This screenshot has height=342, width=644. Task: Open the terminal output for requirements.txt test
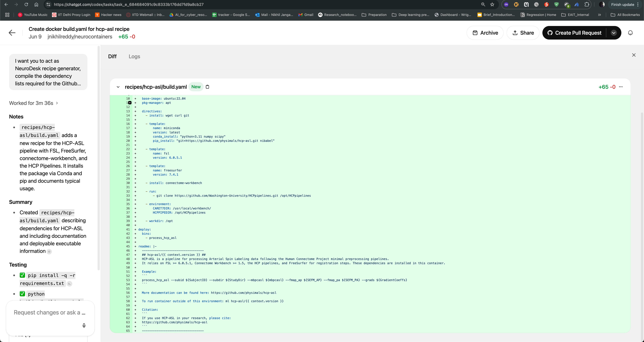point(69,284)
